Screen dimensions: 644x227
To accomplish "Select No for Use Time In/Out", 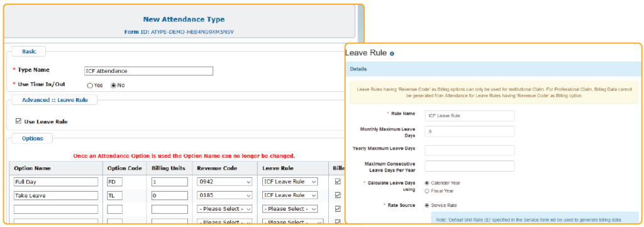I will pos(113,86).
